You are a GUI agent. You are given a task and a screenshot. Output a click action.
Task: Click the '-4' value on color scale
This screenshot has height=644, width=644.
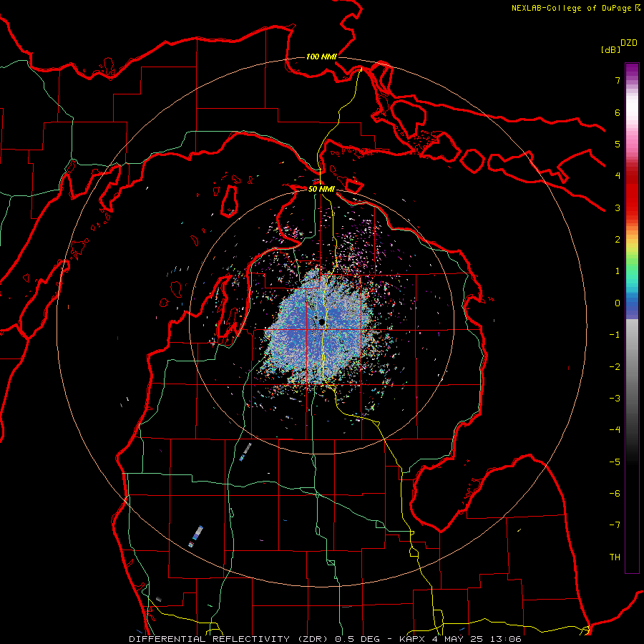click(615, 429)
